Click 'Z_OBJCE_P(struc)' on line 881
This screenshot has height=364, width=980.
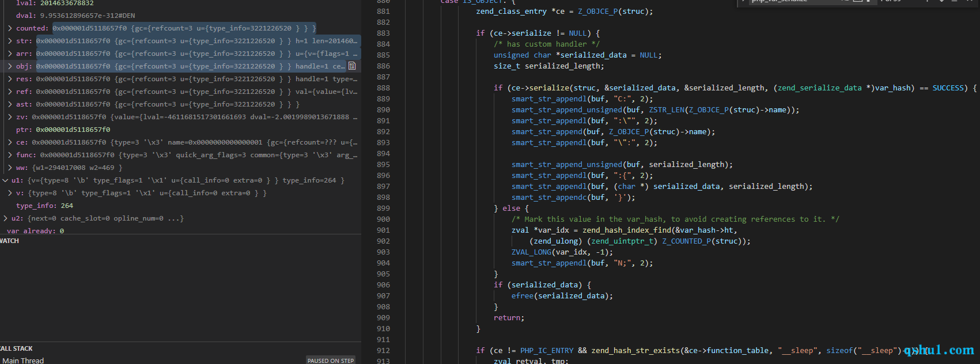coord(614,12)
